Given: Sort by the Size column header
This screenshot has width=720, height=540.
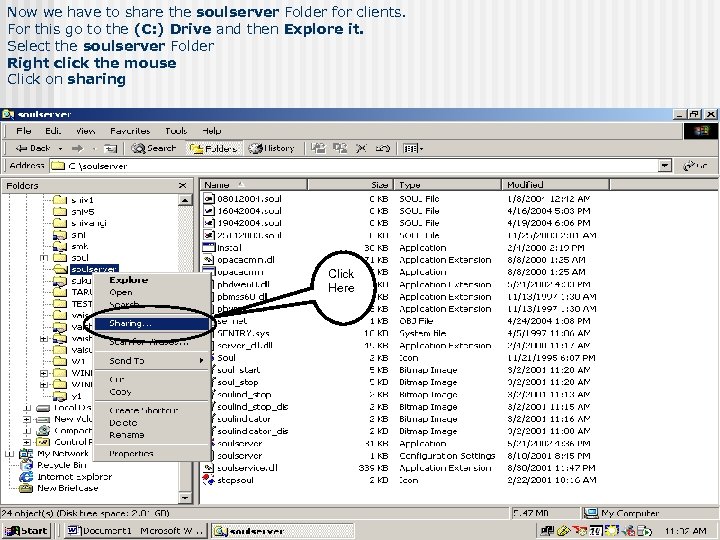Looking at the screenshot, I should (350, 185).
